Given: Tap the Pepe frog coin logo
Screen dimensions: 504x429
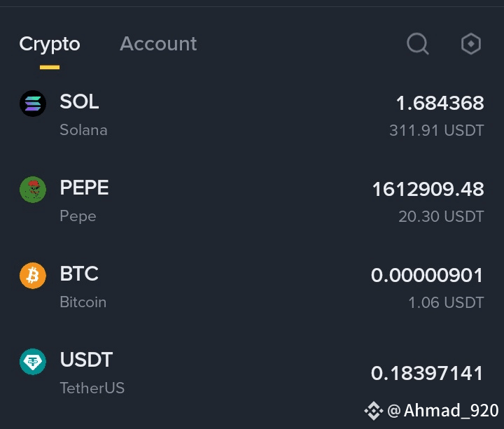Looking at the screenshot, I should 33,190.
